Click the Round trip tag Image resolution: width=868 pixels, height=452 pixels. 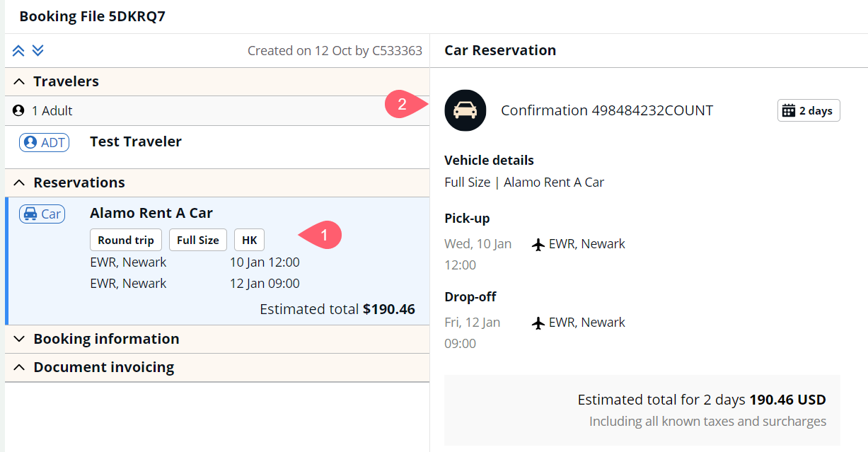[126, 240]
